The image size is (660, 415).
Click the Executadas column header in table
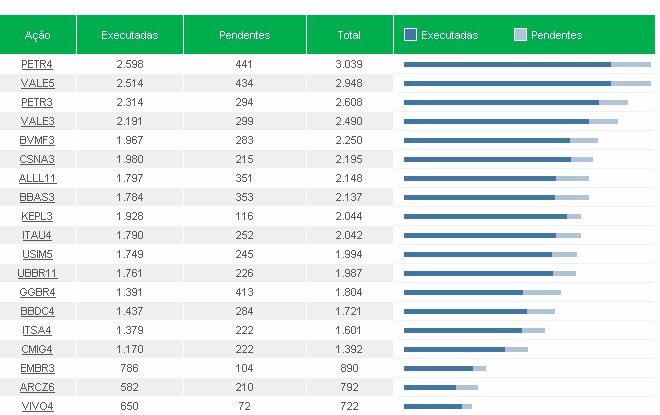[130, 35]
